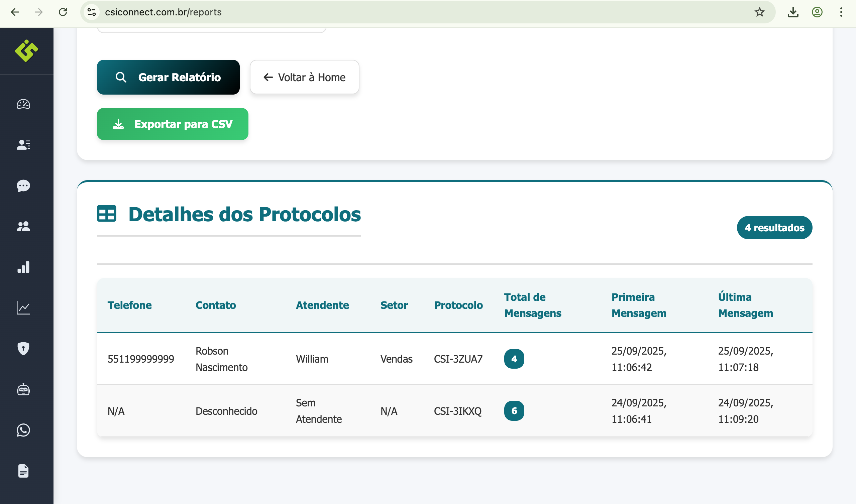The height and width of the screenshot is (504, 856).
Task: Open the WhatsApp integration section
Action: point(23,430)
